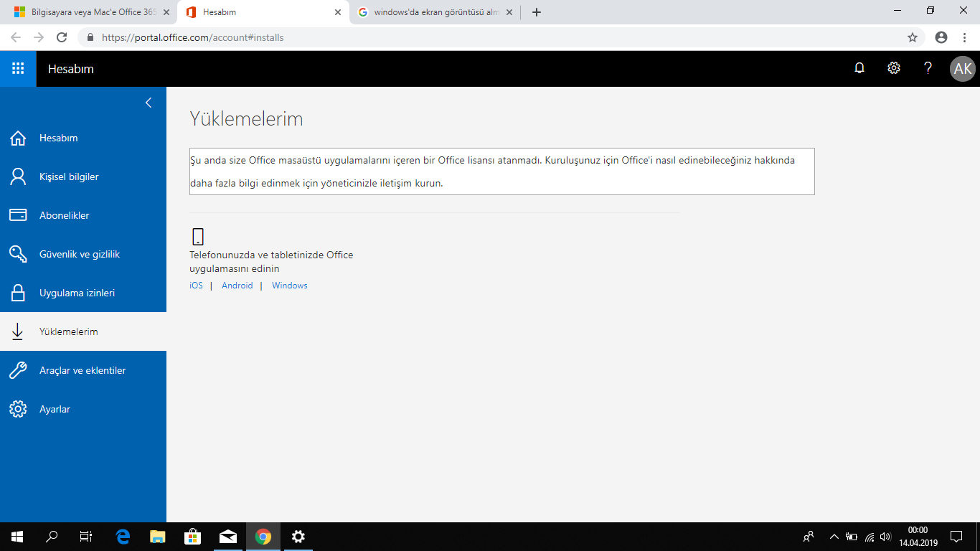Viewport: 980px width, 551px height.
Task: Open Abonelikler in the sidebar
Action: point(83,215)
